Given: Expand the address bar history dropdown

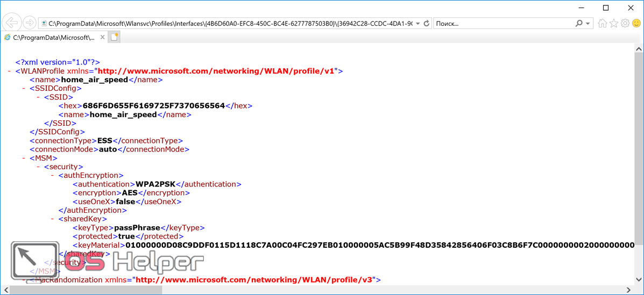Looking at the screenshot, I should click(x=418, y=24).
